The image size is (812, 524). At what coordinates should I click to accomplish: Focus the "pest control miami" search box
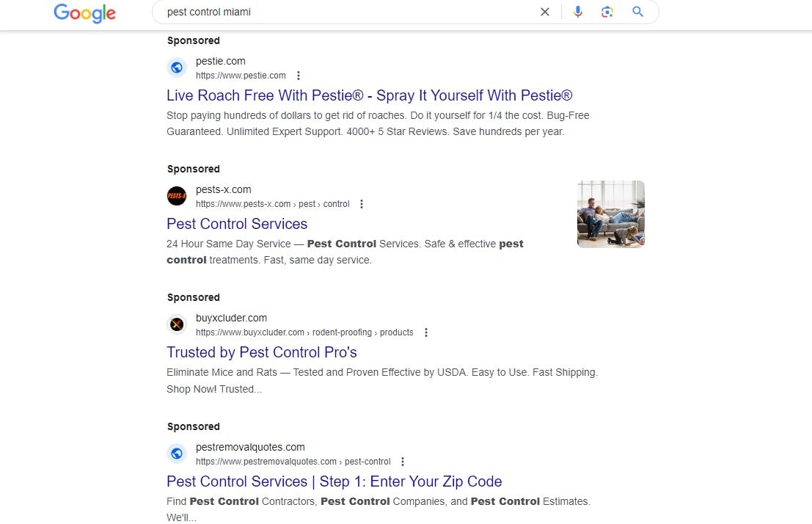point(345,12)
